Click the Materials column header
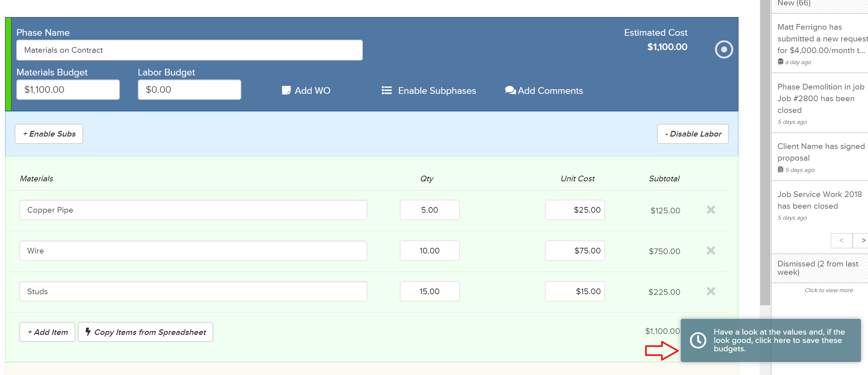The image size is (868, 375). (36, 179)
